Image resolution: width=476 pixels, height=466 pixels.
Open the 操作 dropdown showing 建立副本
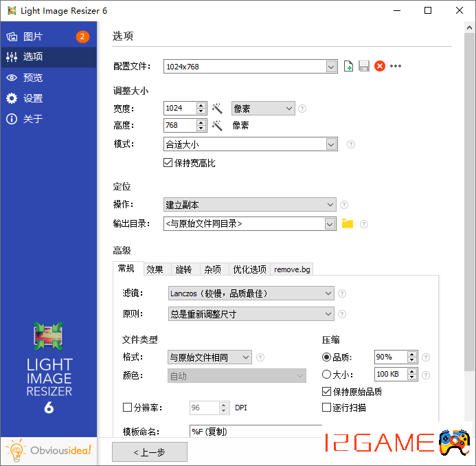250,205
